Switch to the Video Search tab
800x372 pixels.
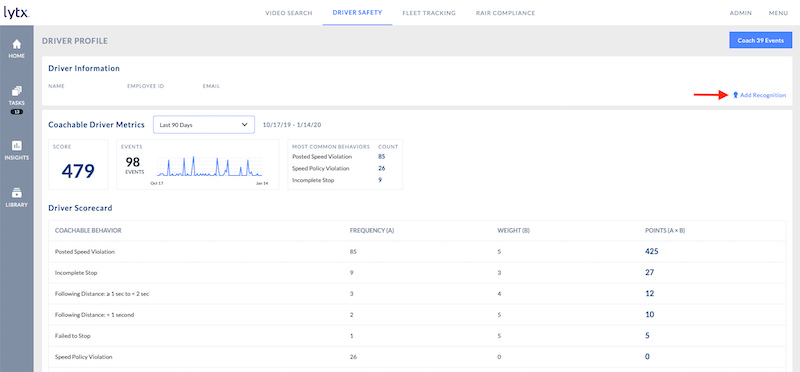(x=288, y=13)
